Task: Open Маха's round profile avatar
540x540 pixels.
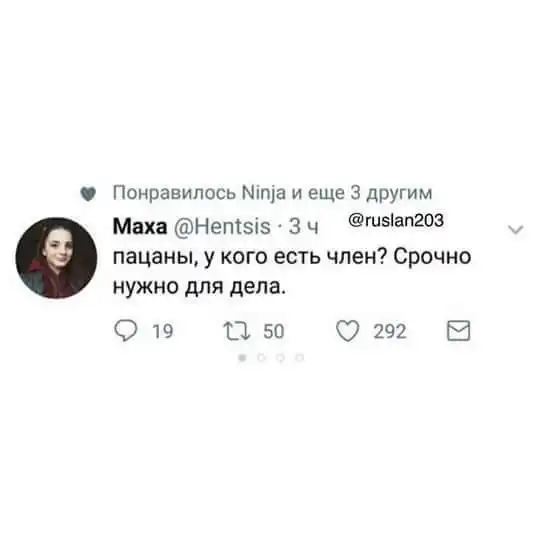Action: point(56,258)
